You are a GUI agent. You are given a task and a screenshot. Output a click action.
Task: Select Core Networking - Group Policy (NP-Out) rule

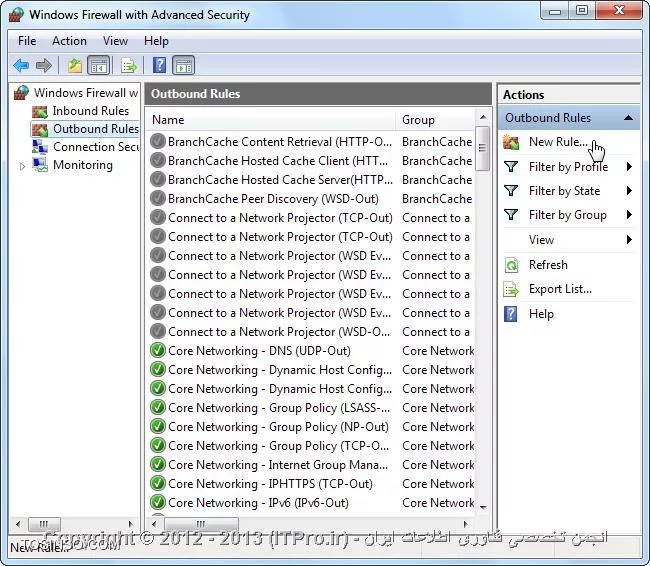[311, 427]
